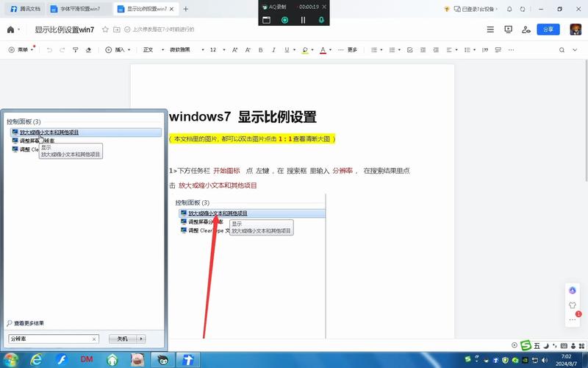Open notifications bell icon

pos(509,9)
